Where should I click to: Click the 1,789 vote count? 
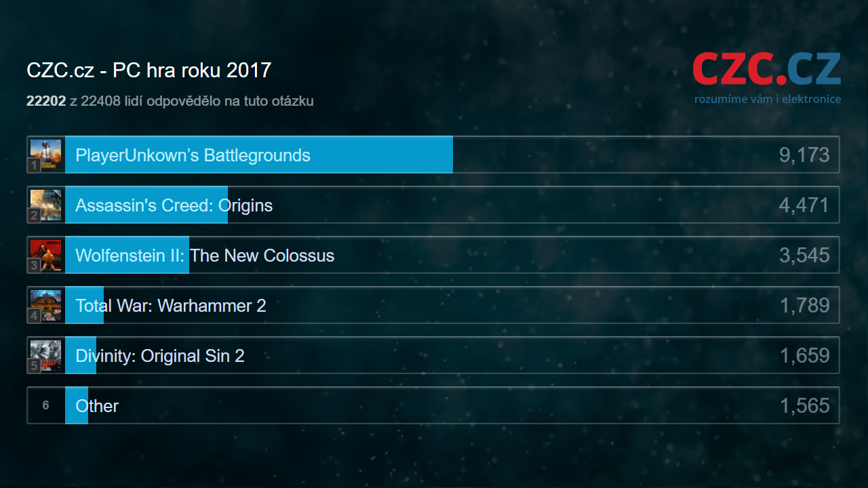click(x=804, y=306)
